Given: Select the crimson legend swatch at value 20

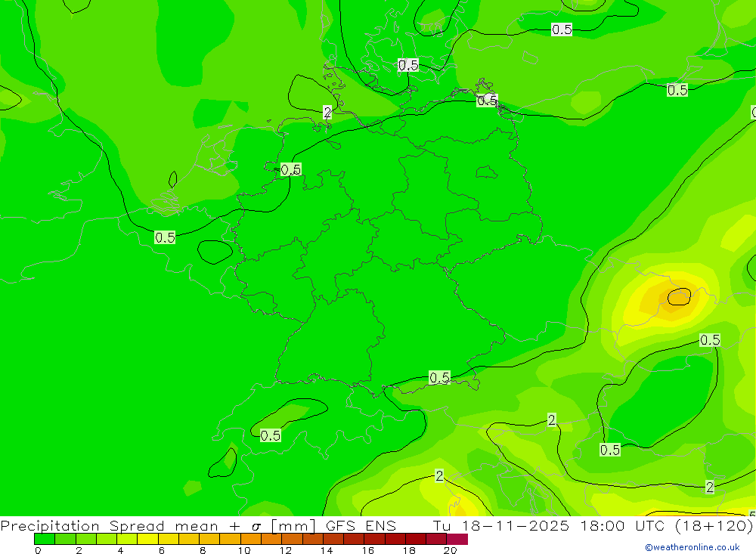Looking at the screenshot, I should [457, 539].
